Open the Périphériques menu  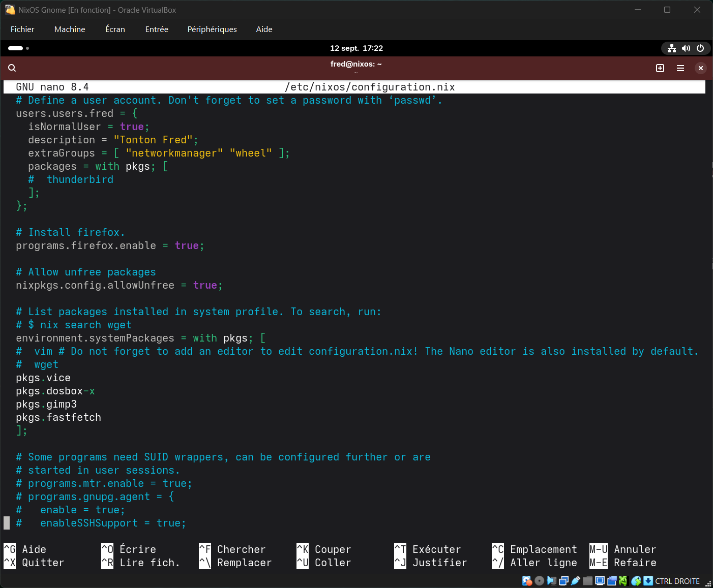pos(212,29)
